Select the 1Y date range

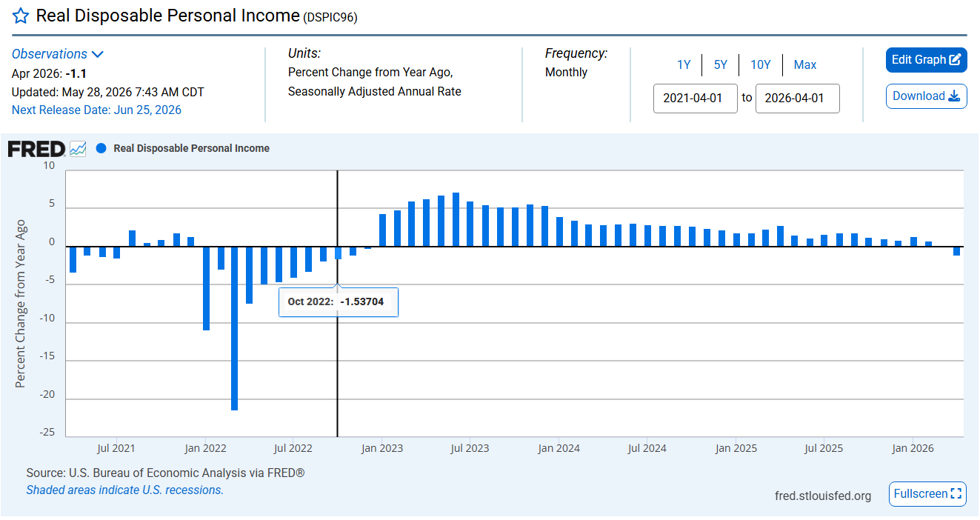pos(684,65)
